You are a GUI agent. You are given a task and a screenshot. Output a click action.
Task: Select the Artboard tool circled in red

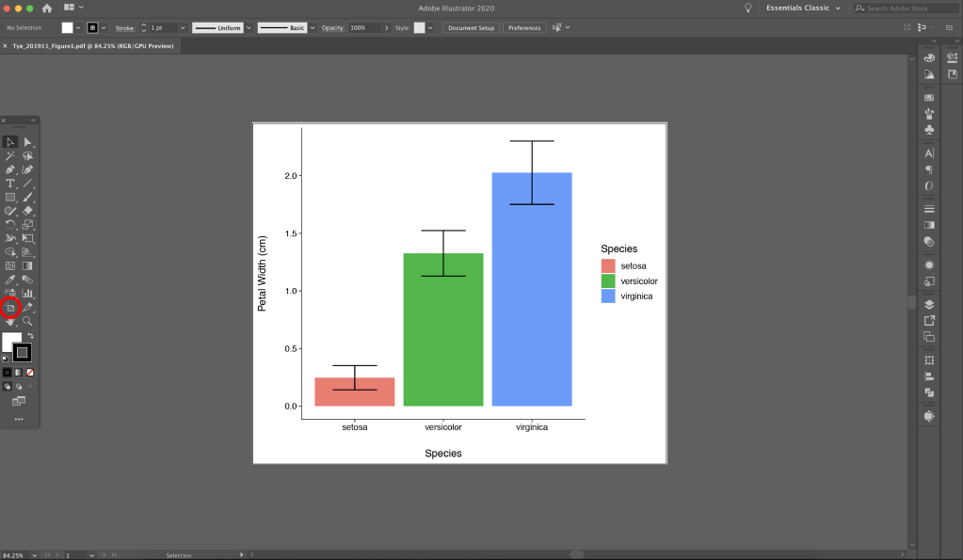coord(10,307)
